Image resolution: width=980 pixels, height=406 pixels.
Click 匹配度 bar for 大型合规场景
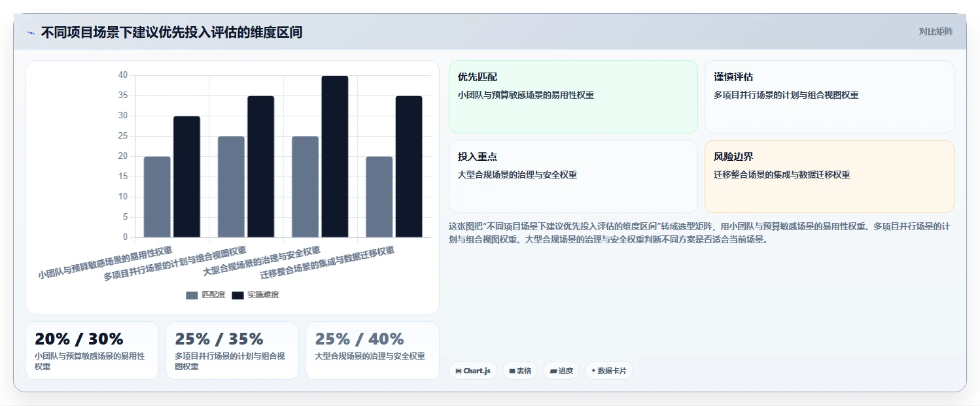click(305, 187)
